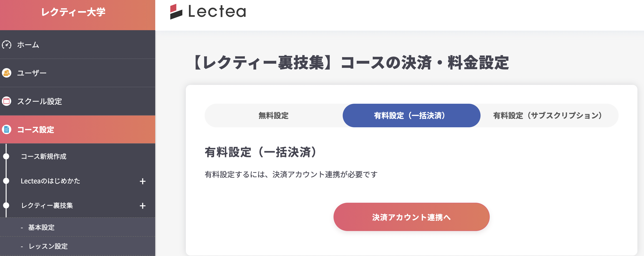Open the ホーム menu item

(x=28, y=45)
